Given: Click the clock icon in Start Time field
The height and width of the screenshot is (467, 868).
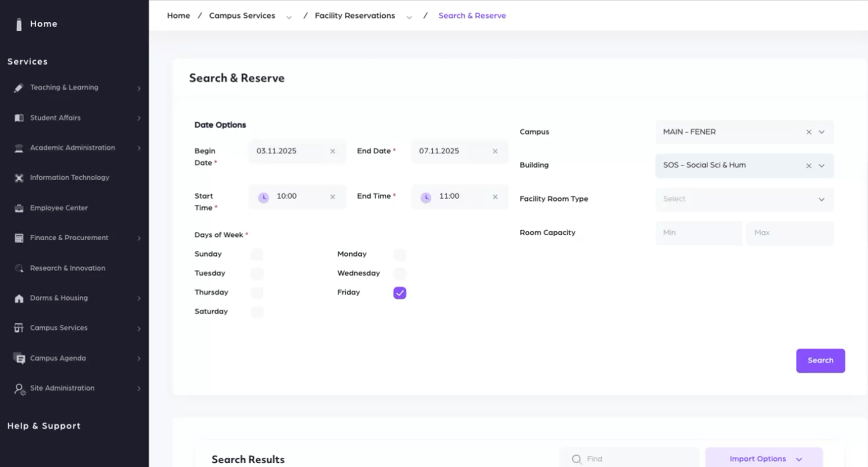Looking at the screenshot, I should (x=263, y=197).
